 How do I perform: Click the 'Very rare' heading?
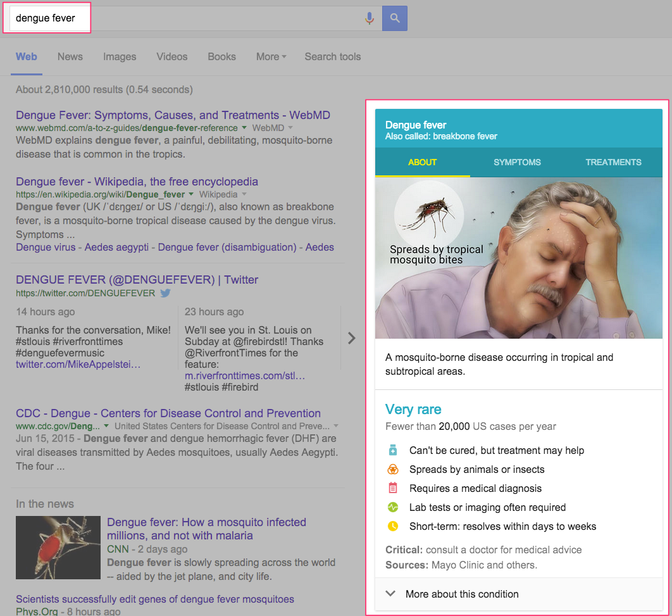(x=413, y=409)
